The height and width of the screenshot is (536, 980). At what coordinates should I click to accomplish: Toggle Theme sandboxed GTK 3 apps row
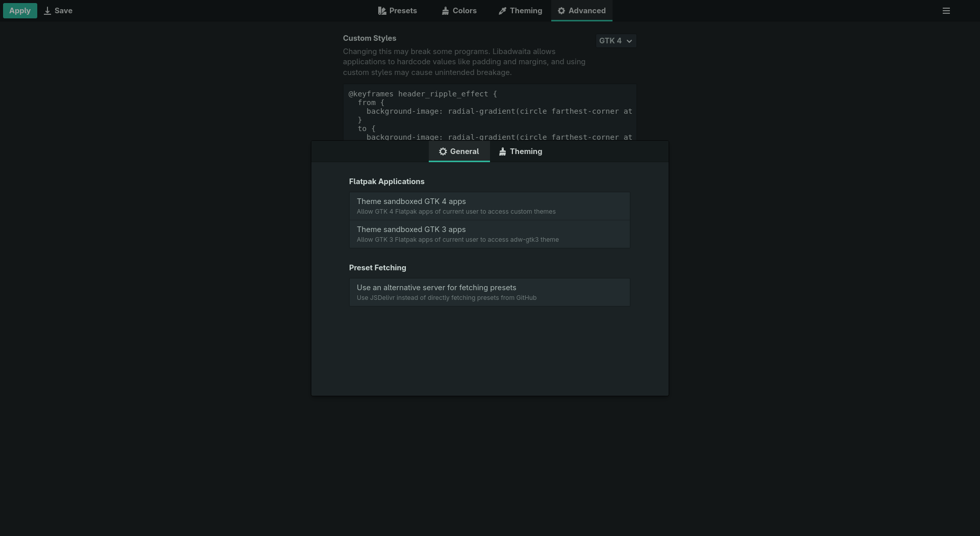(x=489, y=234)
